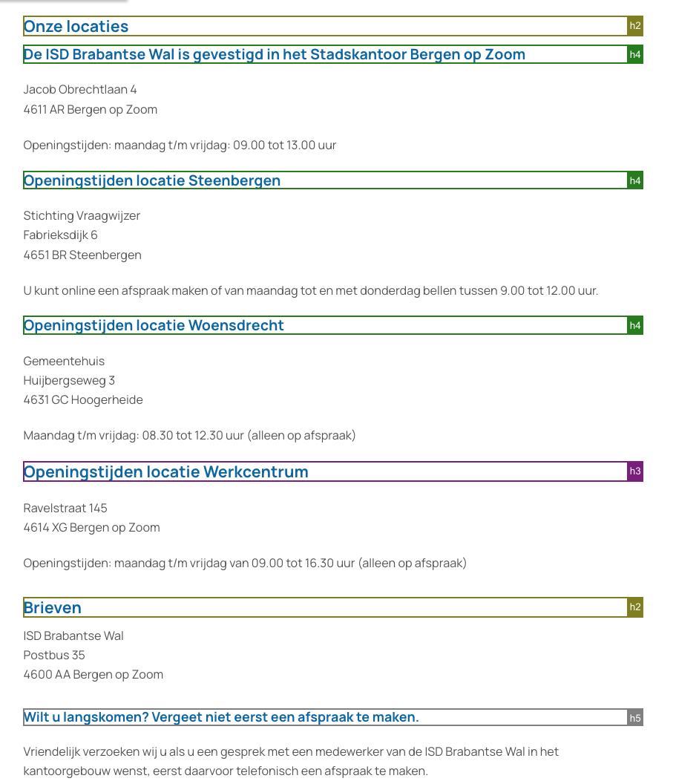The image size is (676, 784).
Task: Click the Wilt u langskomen heading
Action: tap(221, 717)
